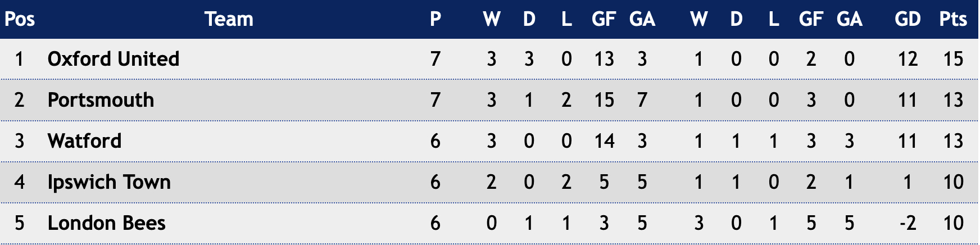Screen dimensions: 980x245
Task: Click London Bees' -2 goal difference
Action: pos(908,223)
